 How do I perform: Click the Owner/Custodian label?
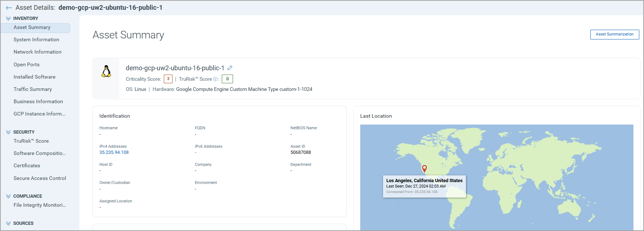115,183
